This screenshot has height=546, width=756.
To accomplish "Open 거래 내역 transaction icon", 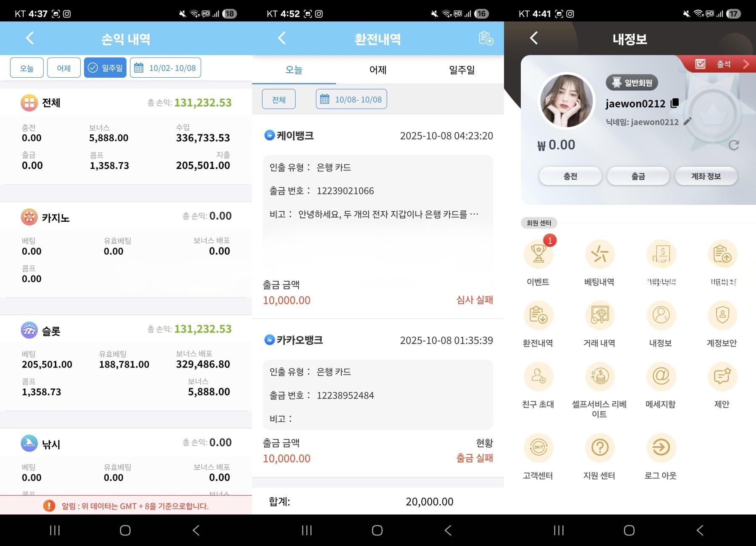I will [599, 316].
